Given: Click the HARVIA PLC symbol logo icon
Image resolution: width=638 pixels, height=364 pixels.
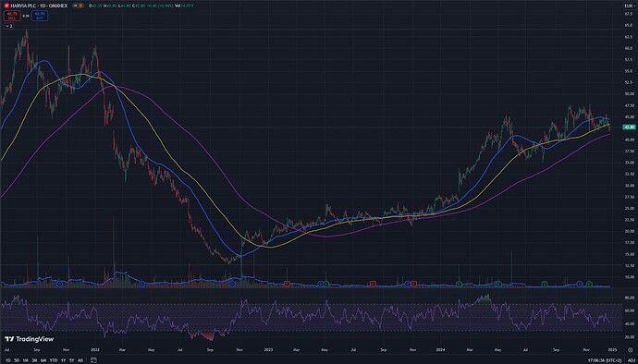Looking at the screenshot, I should click(6, 6).
